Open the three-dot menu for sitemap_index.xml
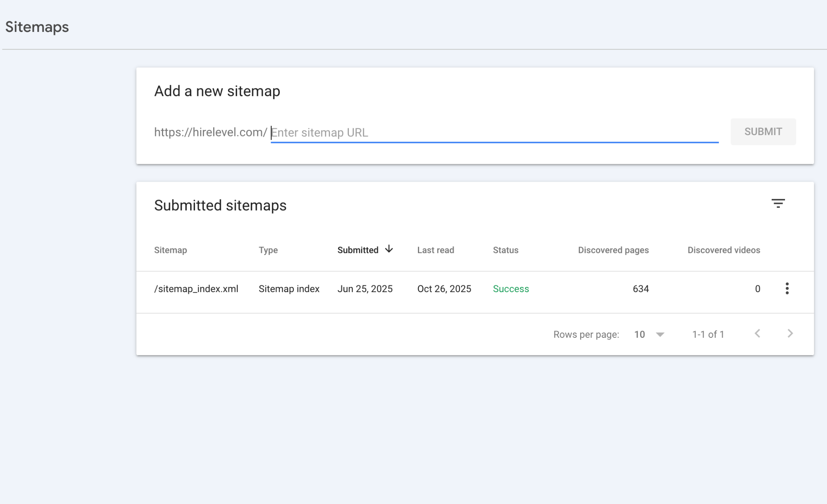This screenshot has width=827, height=504. [x=787, y=289]
